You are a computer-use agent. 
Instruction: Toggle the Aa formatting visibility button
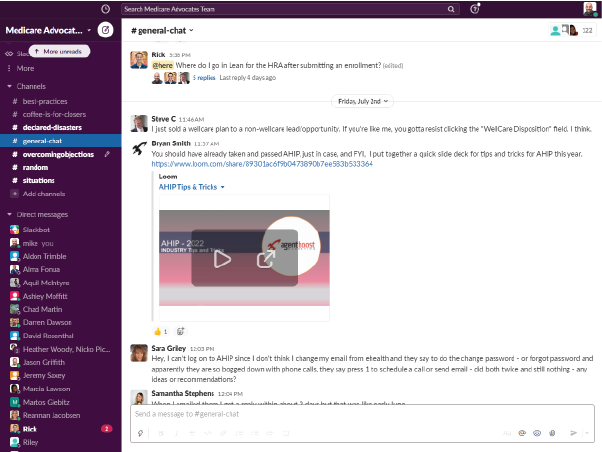(x=507, y=433)
